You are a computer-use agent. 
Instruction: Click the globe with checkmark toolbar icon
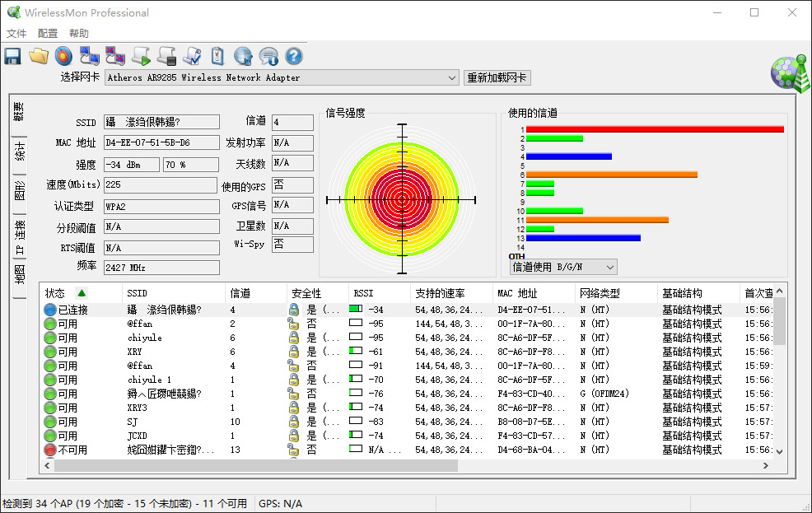[x=243, y=56]
